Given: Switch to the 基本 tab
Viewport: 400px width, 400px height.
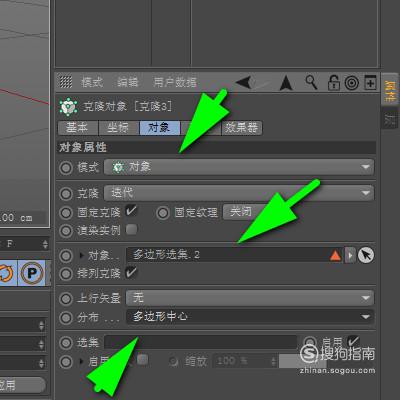Looking at the screenshot, I should pyautogui.click(x=78, y=128).
